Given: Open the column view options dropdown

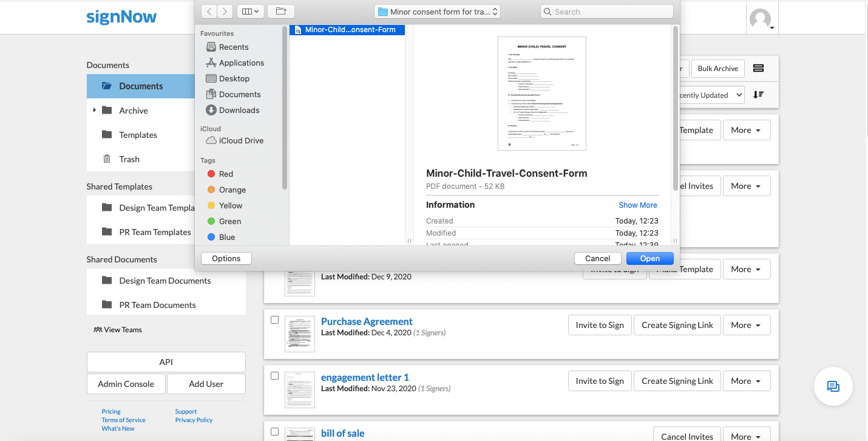Looking at the screenshot, I should [250, 12].
